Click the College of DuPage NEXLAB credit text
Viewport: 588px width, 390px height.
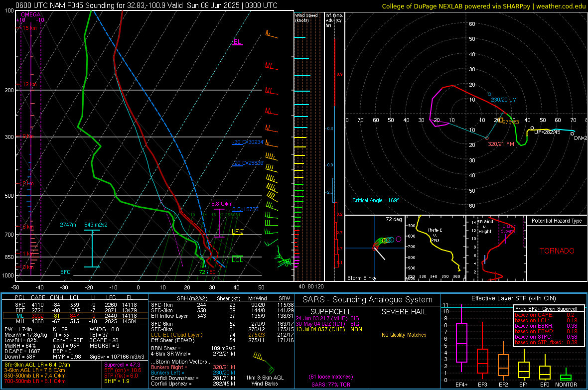tap(483, 6)
